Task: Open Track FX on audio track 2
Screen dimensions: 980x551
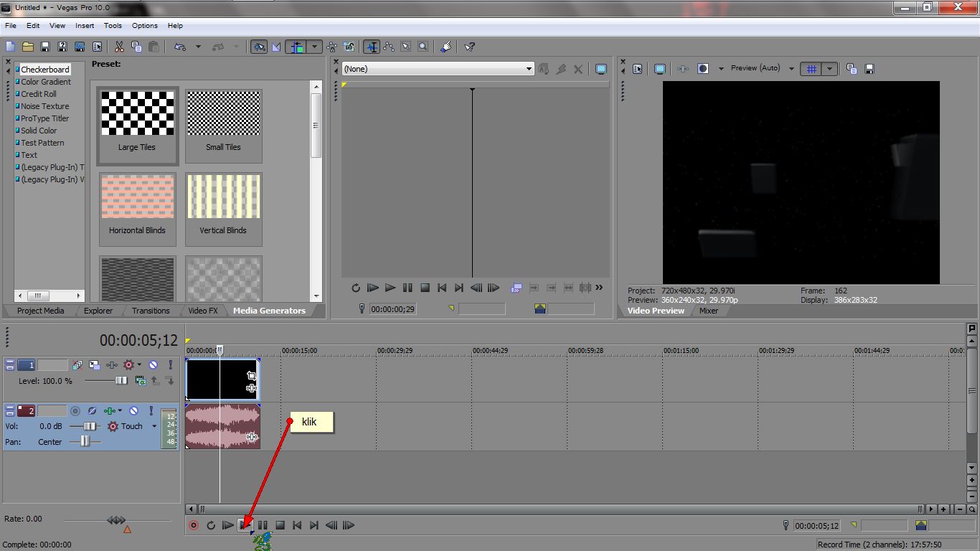Action: 110,410
